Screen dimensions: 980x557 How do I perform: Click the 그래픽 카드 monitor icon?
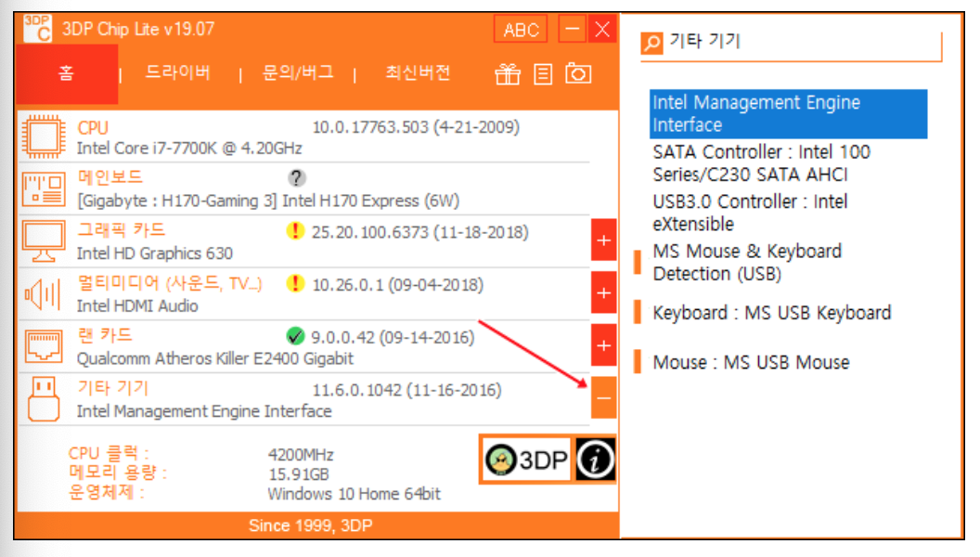(x=44, y=240)
